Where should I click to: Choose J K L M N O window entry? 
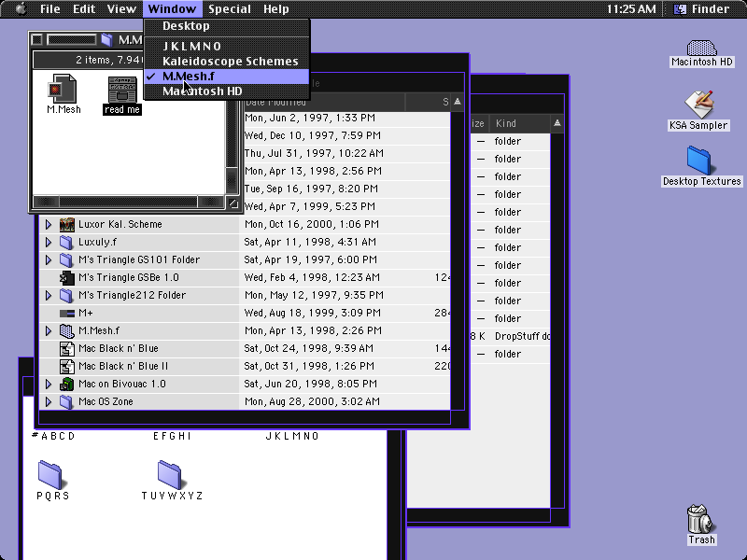(x=227, y=46)
